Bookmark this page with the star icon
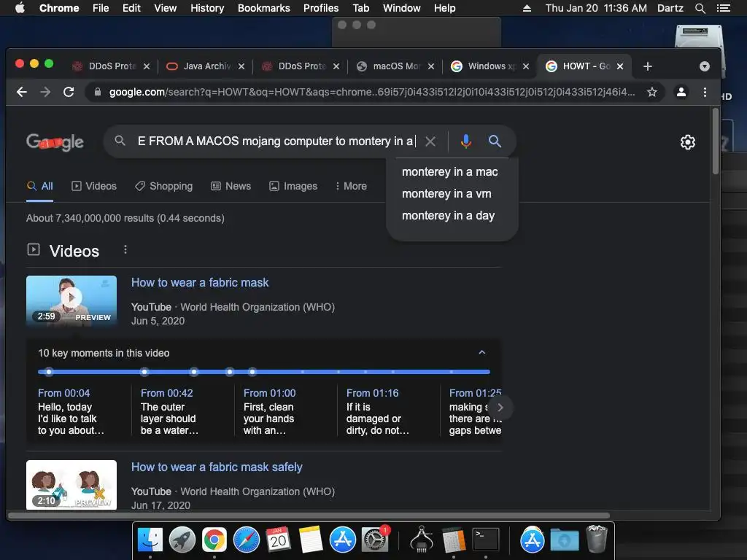 [x=651, y=92]
